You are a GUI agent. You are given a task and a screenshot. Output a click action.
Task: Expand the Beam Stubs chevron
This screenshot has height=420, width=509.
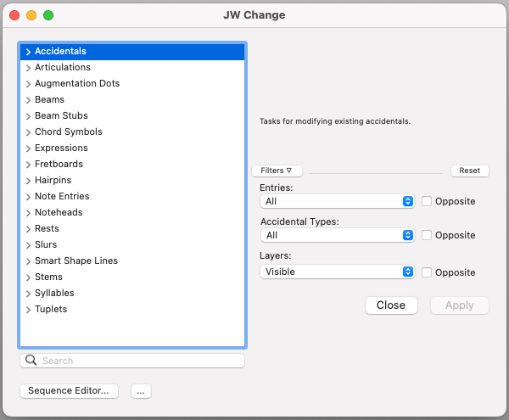(28, 116)
